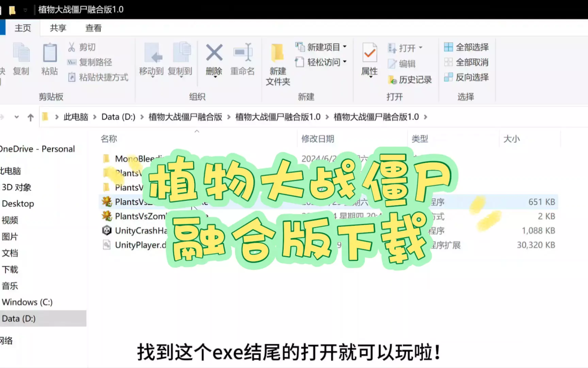Screen dimensions: 588x368
Task: Click the Edit (编辑) command
Action: pos(402,64)
